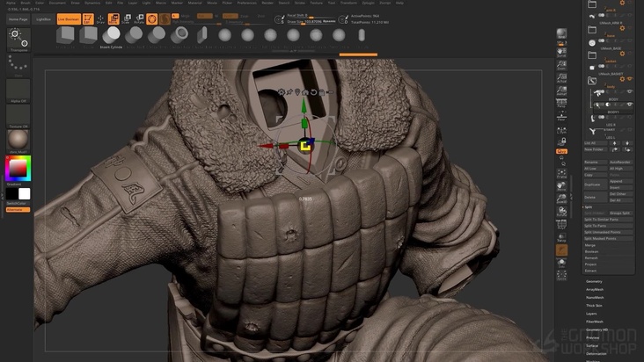
Task: Toggle the Alternate button
Action: [18, 209]
